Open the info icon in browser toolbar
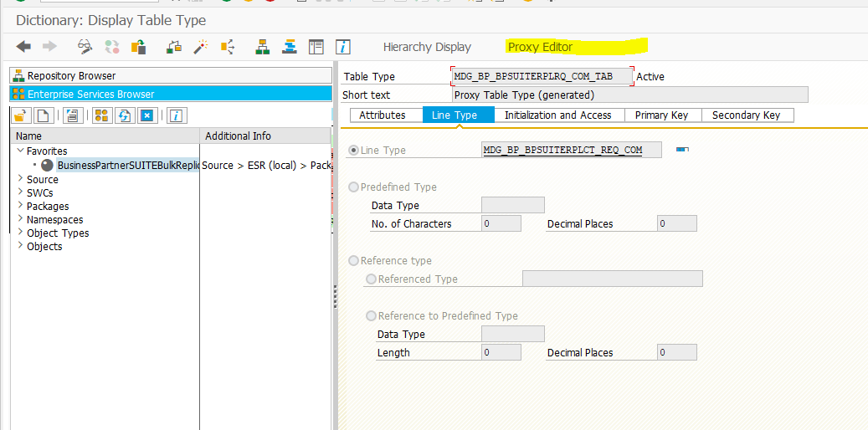The width and height of the screenshot is (868, 430). tap(177, 115)
